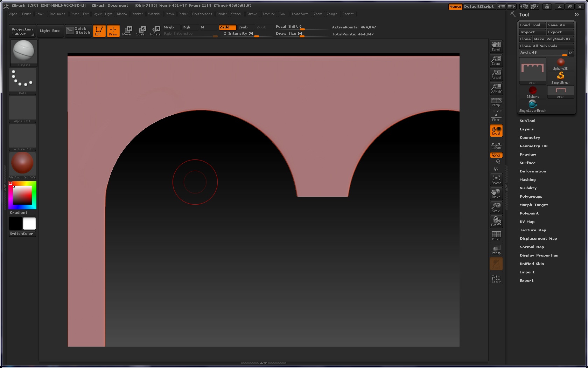Viewport: 588px width, 368px height.
Task: Expand the Geometry section
Action: (530, 137)
